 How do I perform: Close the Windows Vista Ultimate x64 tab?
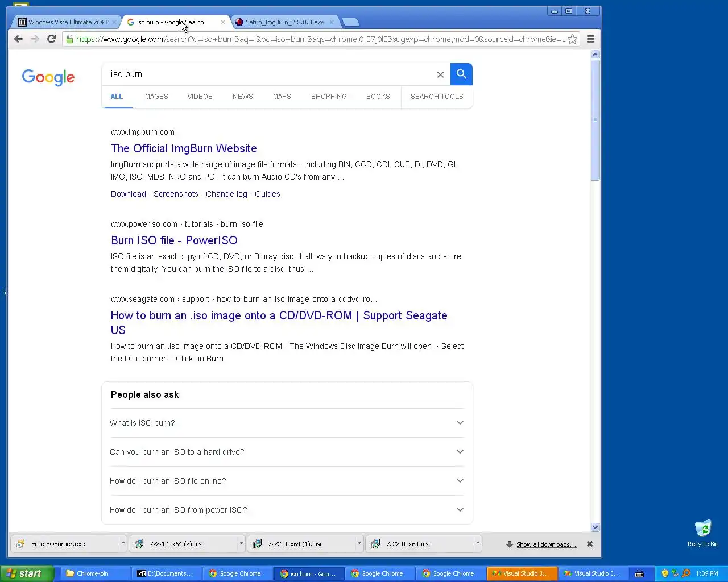point(114,22)
